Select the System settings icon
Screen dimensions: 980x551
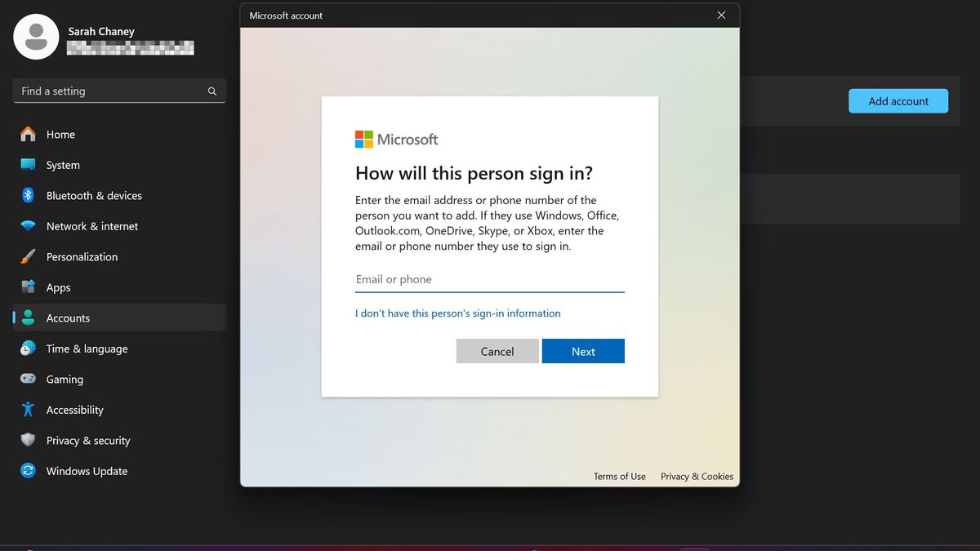tap(28, 165)
